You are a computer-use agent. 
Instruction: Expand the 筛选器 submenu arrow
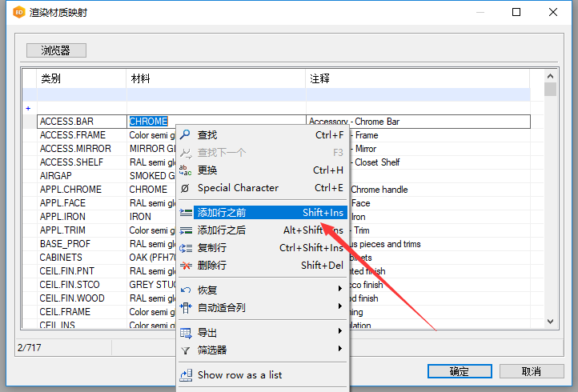(x=340, y=349)
